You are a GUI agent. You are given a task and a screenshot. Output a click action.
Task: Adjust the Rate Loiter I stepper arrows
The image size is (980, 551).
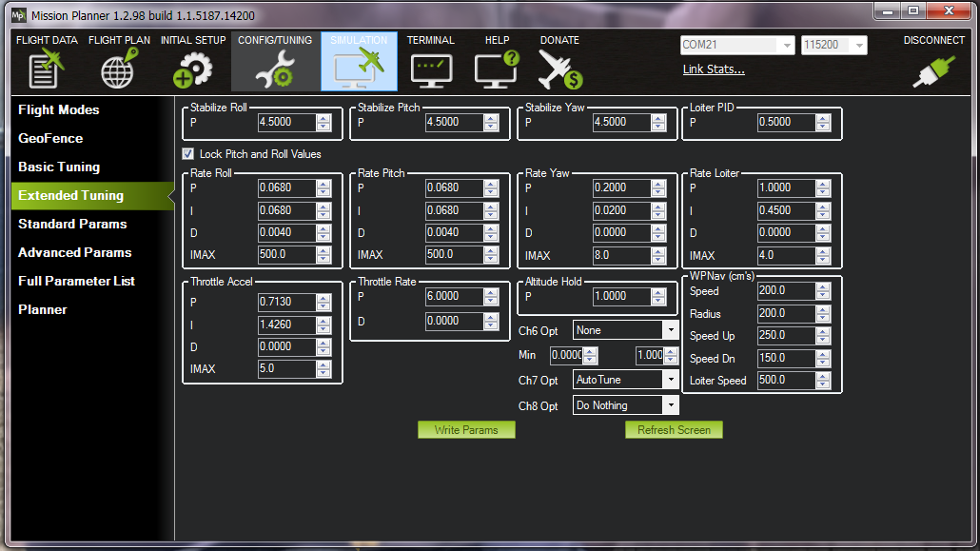tap(823, 210)
